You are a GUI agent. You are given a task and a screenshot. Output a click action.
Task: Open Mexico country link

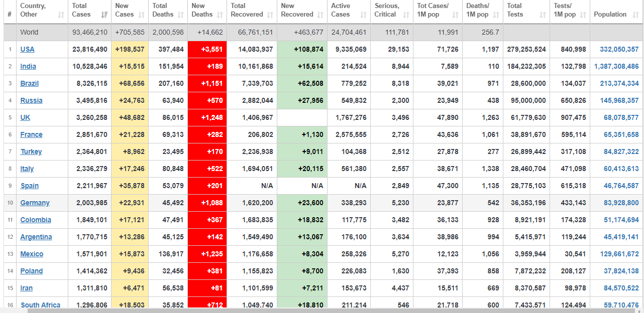pyautogui.click(x=32, y=254)
